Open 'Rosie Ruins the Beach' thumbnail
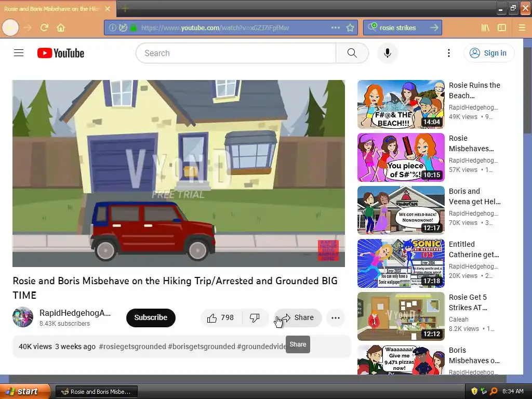Viewport: 532px width, 399px height. pyautogui.click(x=401, y=104)
